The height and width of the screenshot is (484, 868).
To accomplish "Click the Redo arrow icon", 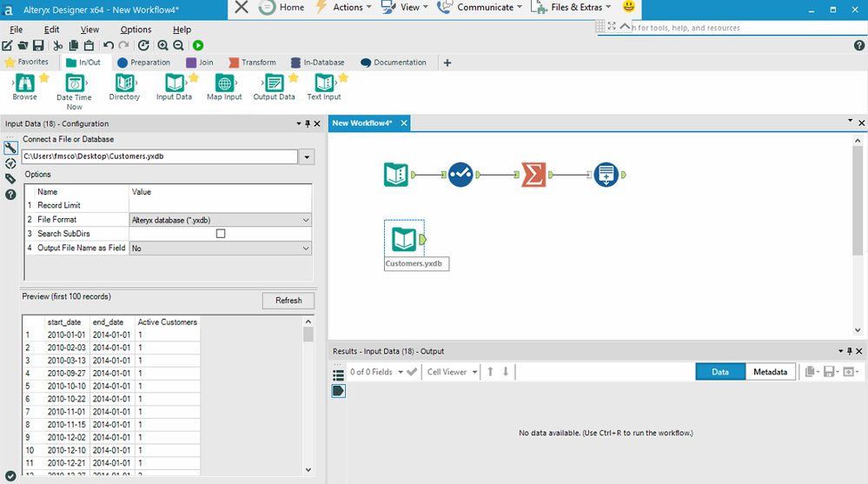I will pyautogui.click(x=124, y=45).
